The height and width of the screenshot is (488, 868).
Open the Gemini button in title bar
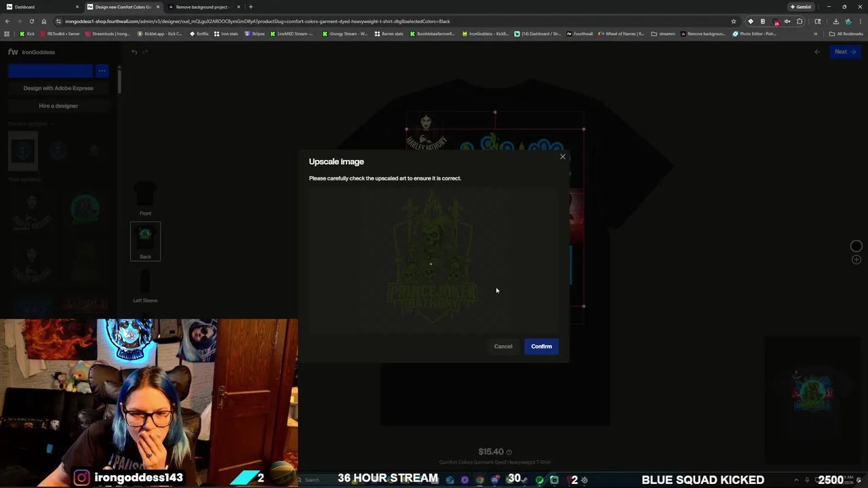tap(800, 7)
